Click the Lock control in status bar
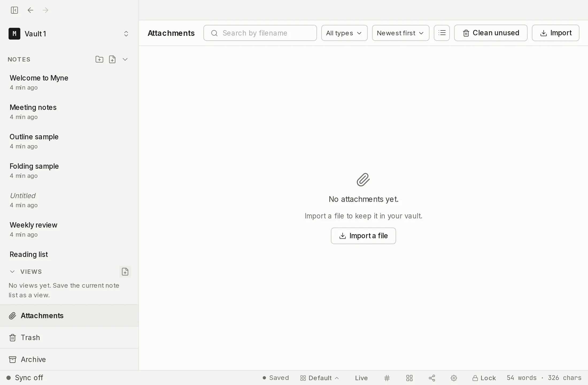The height and width of the screenshot is (385, 588). tap(484, 378)
